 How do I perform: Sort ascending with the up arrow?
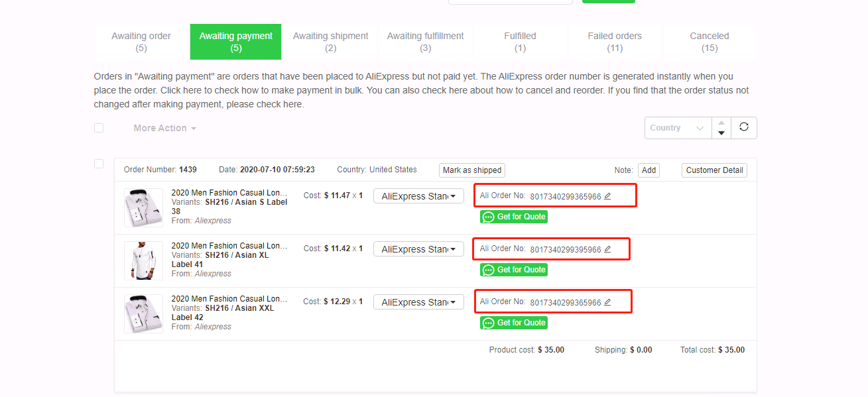point(721,123)
